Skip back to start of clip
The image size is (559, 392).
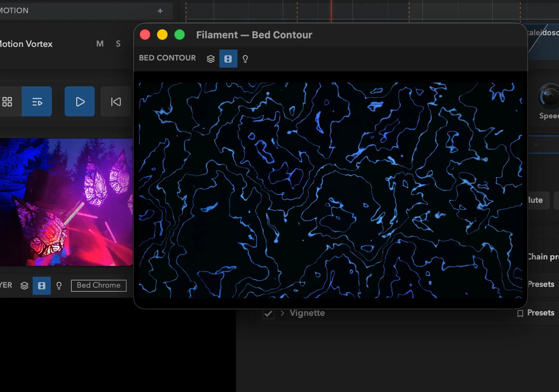[x=116, y=102]
